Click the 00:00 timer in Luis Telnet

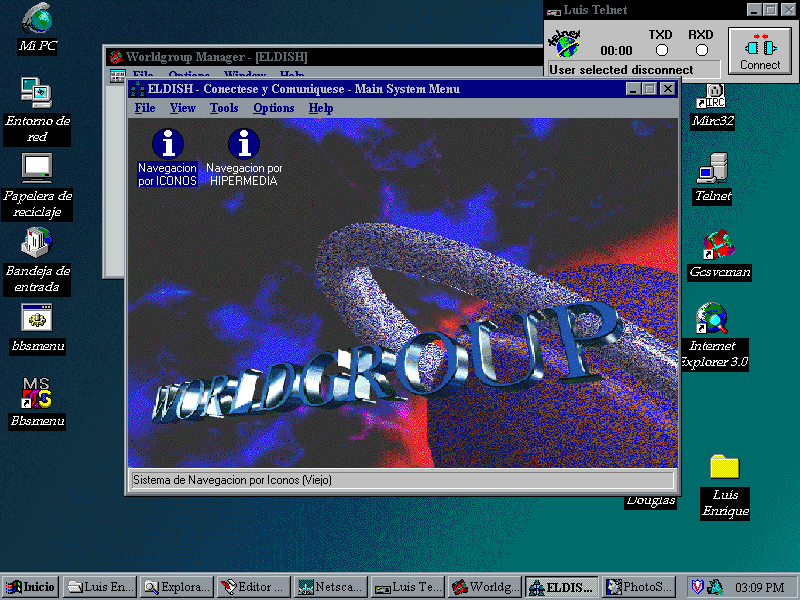point(616,51)
